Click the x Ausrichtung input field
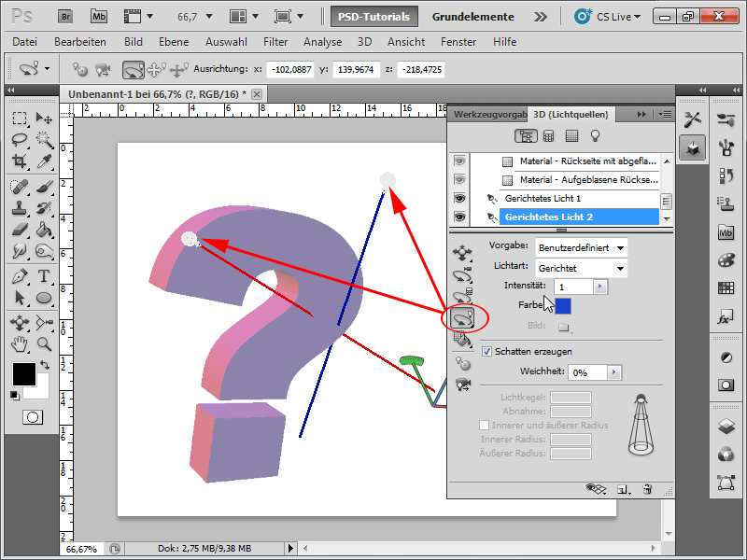747x560 pixels. pyautogui.click(x=290, y=69)
